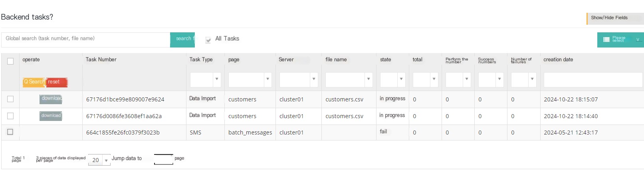Download the second Data Import task file
644x184 pixels.
(51, 116)
